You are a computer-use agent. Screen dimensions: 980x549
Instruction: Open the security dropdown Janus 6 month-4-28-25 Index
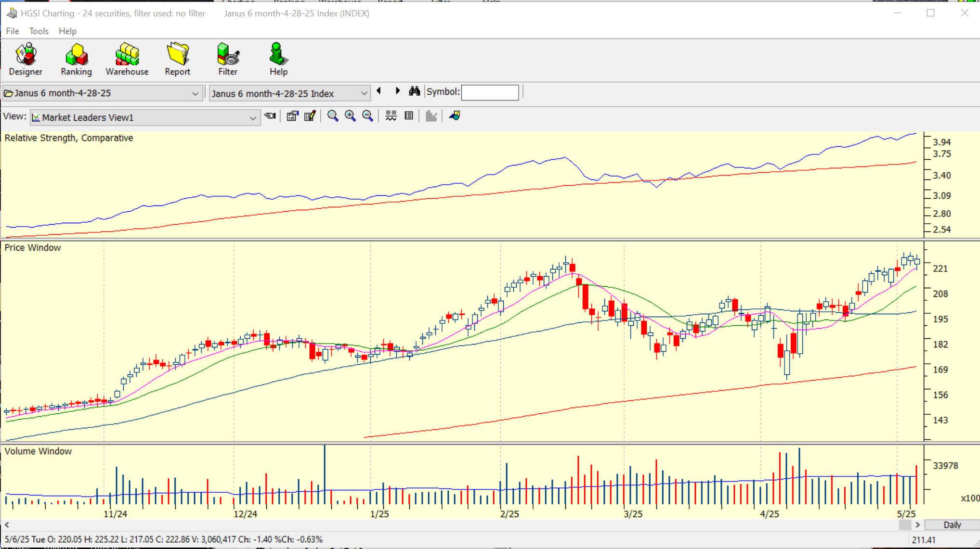(289, 93)
